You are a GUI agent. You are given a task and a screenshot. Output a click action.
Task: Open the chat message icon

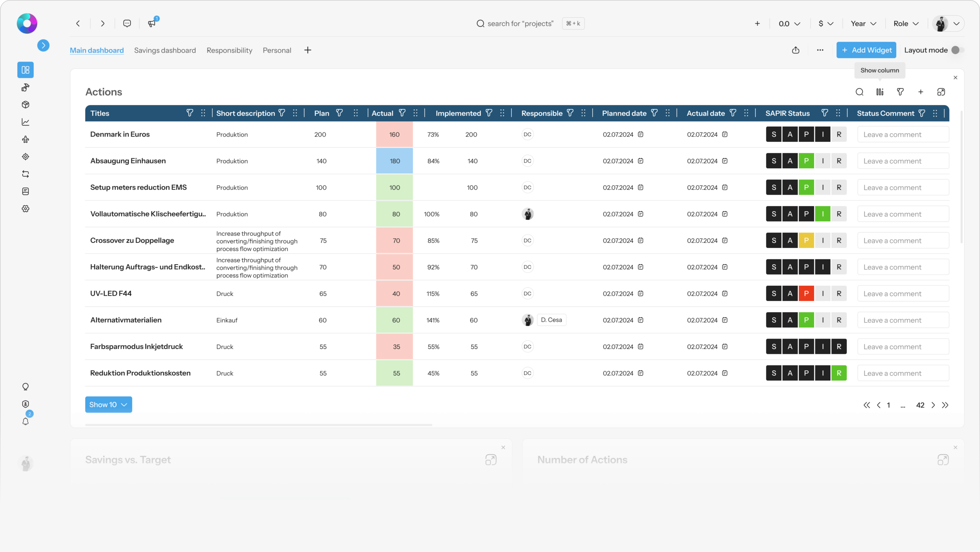pyautogui.click(x=127, y=23)
